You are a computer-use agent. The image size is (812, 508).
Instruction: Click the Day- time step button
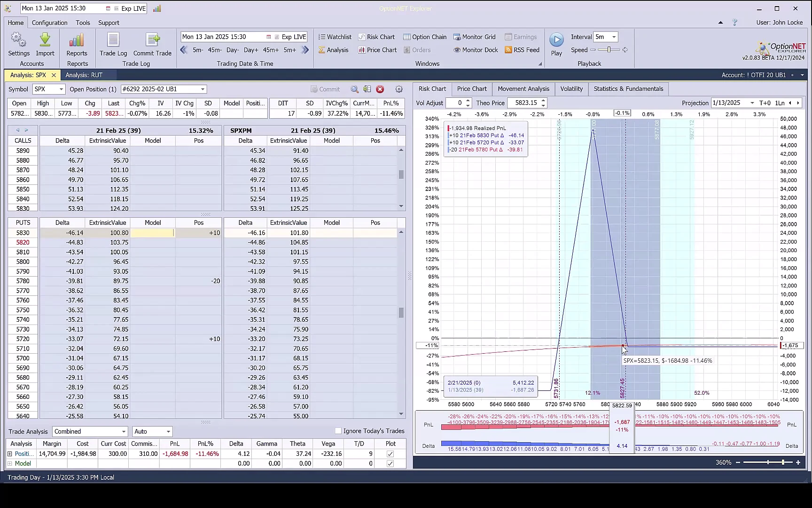tap(233, 50)
